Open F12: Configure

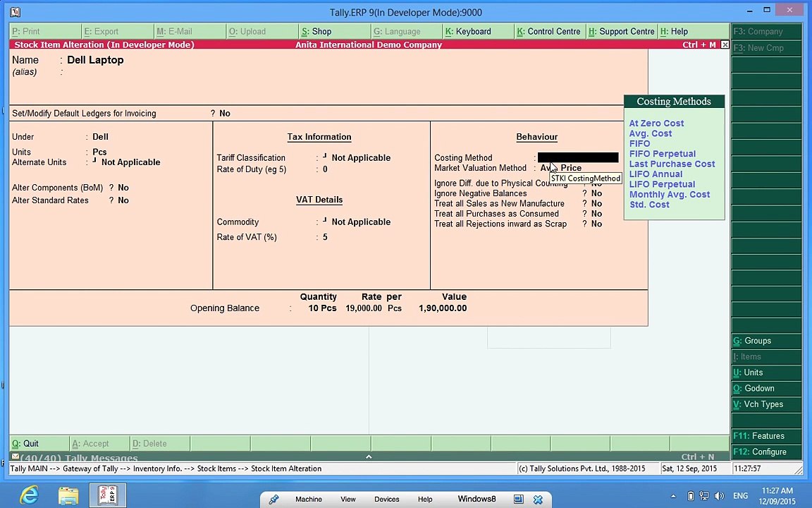766,452
